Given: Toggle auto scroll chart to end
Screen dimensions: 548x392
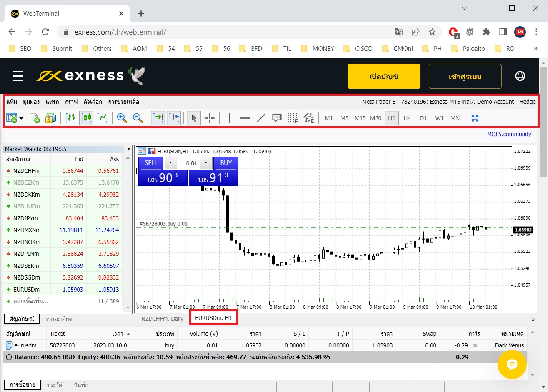Looking at the screenshot, I should 158,118.
